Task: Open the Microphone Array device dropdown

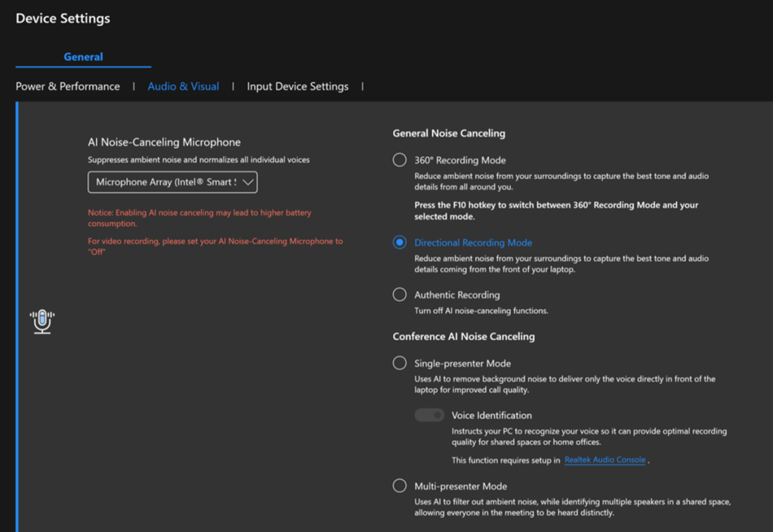Action: click(x=166, y=182)
